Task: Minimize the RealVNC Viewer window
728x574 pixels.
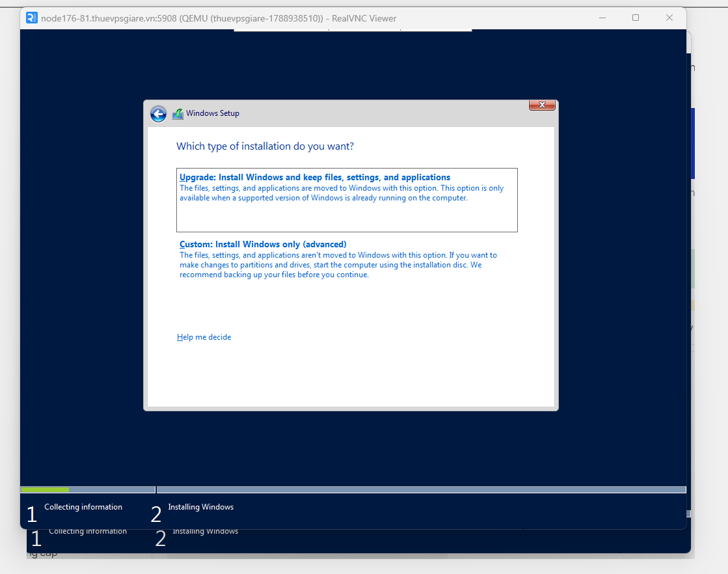Action: point(602,18)
